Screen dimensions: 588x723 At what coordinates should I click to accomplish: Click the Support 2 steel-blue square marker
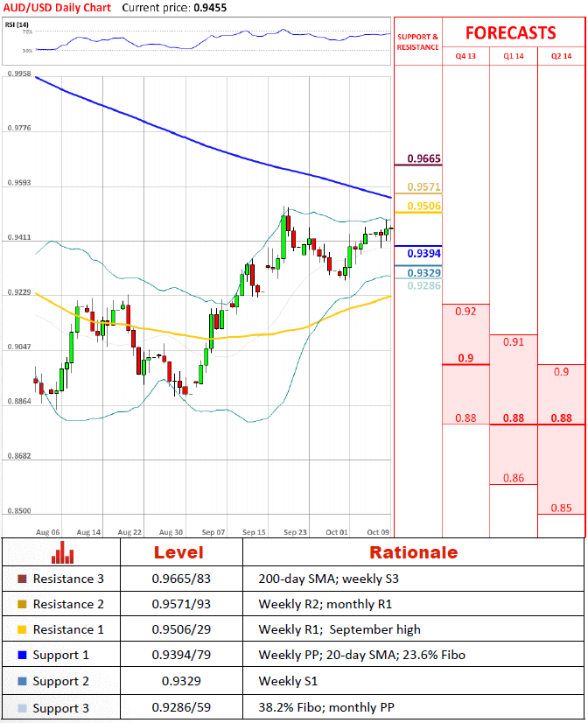[22, 681]
